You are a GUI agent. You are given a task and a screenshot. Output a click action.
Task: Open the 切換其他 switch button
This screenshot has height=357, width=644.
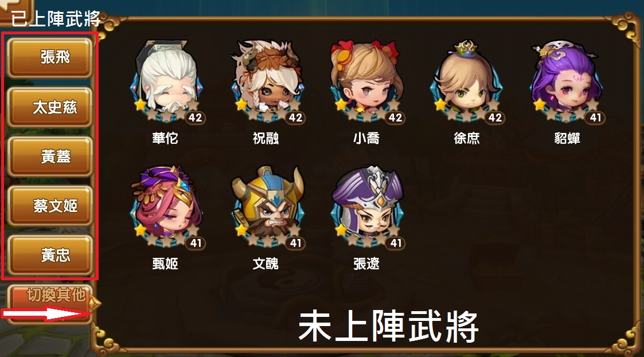coord(49,304)
